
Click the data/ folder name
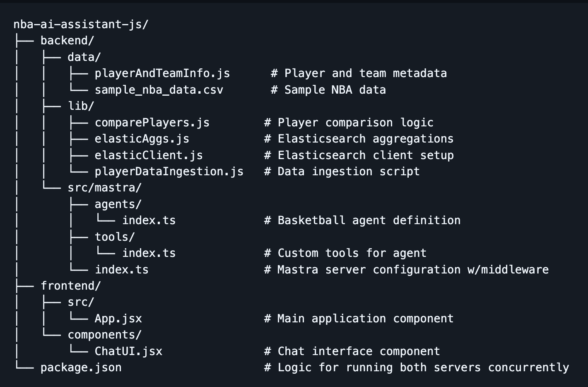point(84,57)
